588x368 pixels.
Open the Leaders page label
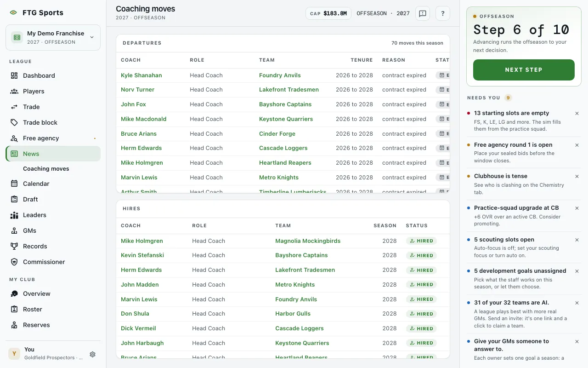click(x=34, y=215)
